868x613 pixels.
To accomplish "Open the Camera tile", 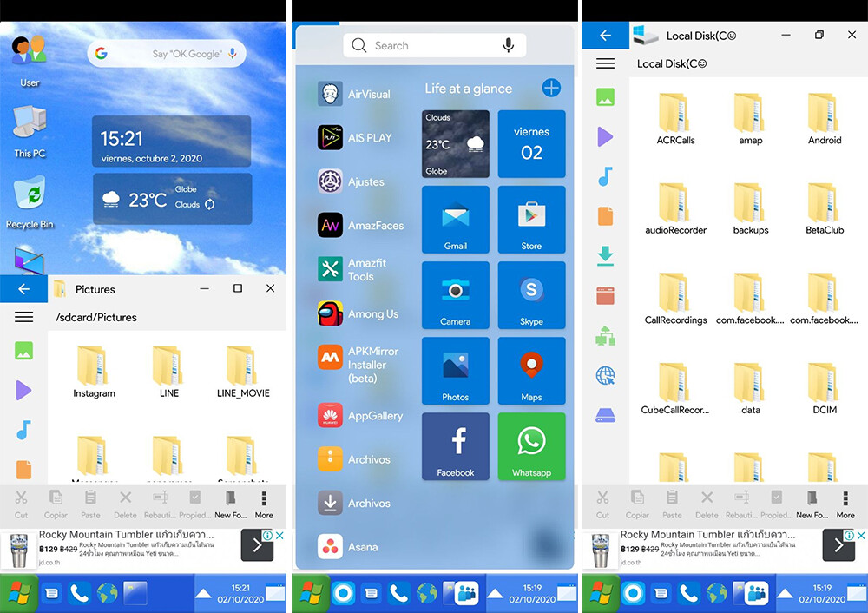I will pos(455,295).
